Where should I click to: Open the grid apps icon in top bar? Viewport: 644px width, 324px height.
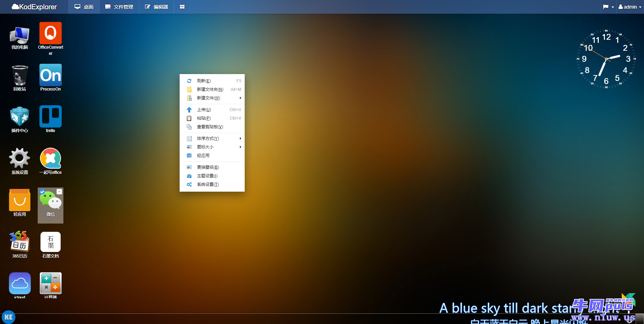182,7
